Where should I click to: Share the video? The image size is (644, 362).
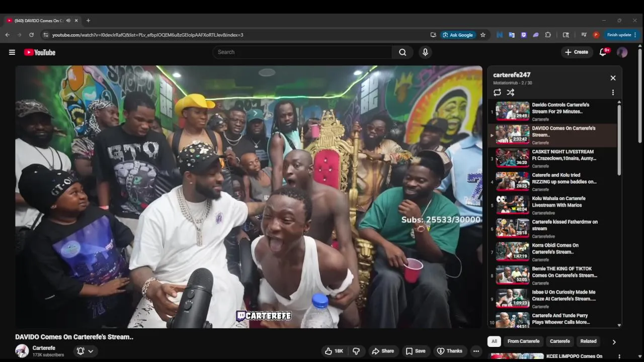(383, 351)
